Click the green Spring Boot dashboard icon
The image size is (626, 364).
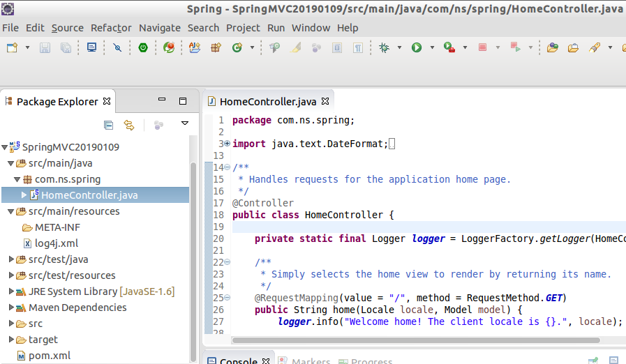tap(143, 48)
